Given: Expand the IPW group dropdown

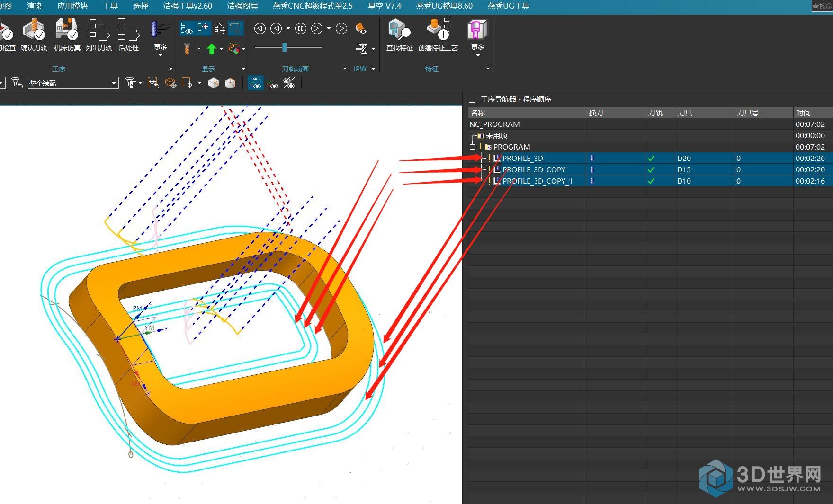Looking at the screenshot, I should click(374, 69).
